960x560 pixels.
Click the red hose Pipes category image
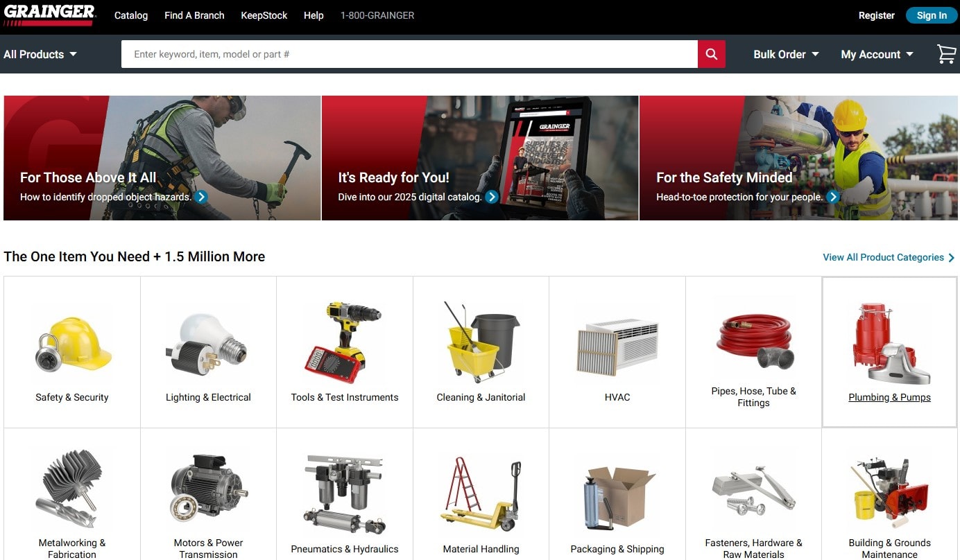[753, 341]
